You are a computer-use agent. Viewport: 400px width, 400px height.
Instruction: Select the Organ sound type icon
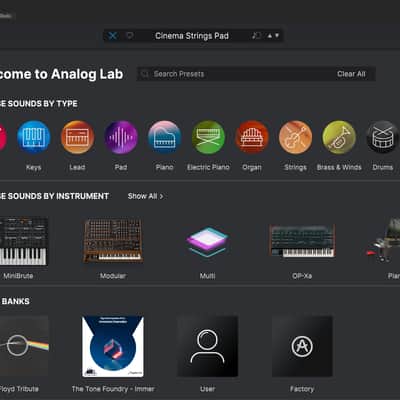(x=252, y=137)
